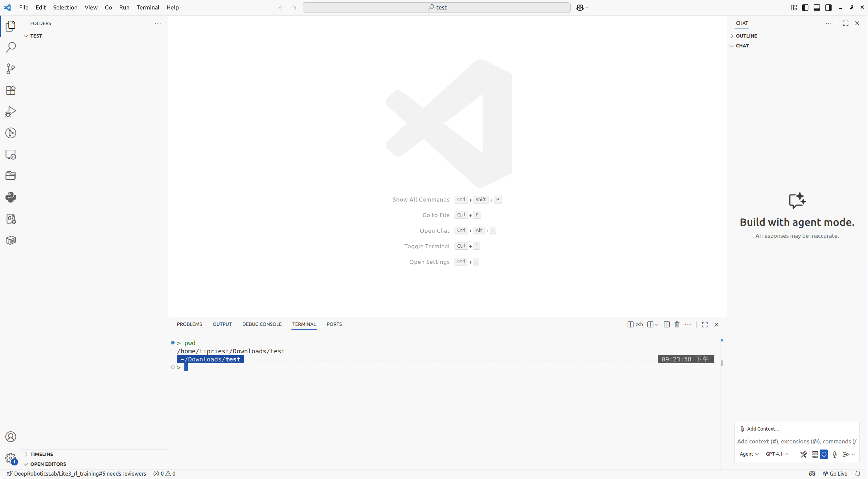
Task: Toggle the Secondary Side Bar
Action: pyautogui.click(x=828, y=7)
